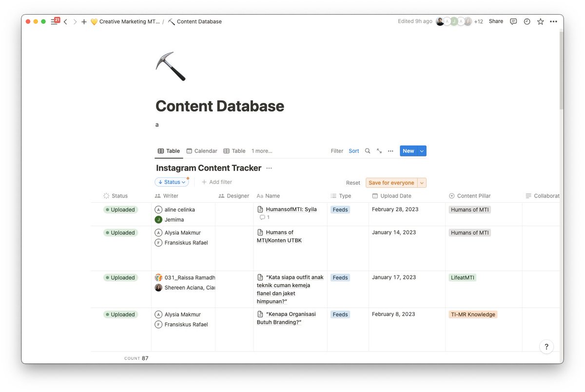Click aline celinka avatar
The height and width of the screenshot is (392, 585).
tap(158, 210)
